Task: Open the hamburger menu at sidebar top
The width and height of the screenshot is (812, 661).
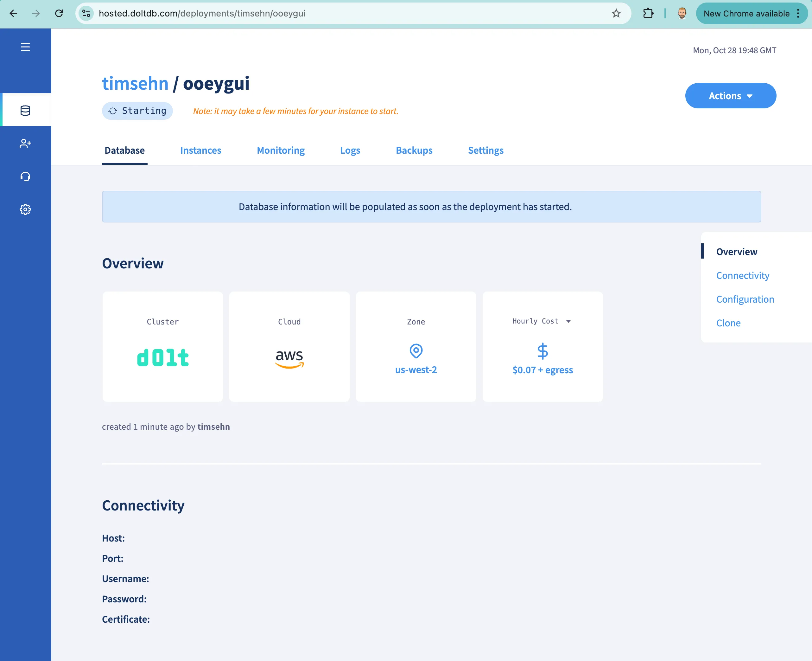Action: click(x=25, y=47)
